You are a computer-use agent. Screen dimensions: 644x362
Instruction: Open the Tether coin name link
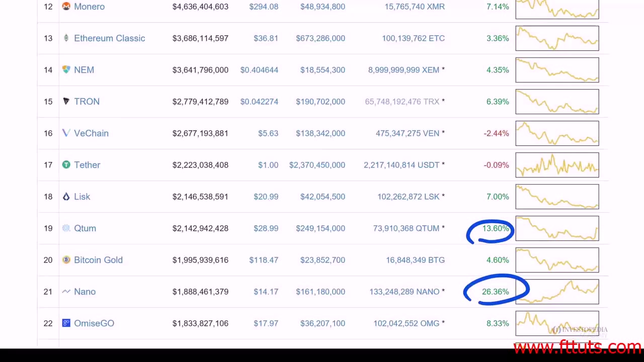87,165
